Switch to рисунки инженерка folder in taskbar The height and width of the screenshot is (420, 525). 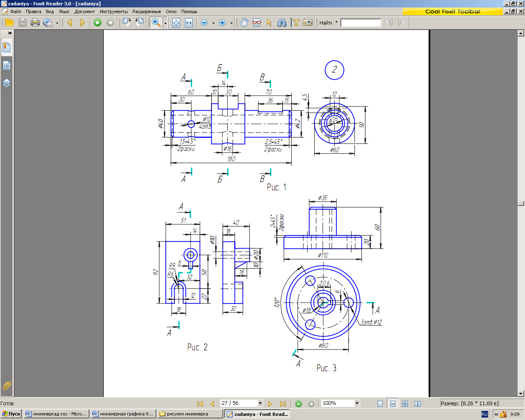(x=190, y=414)
